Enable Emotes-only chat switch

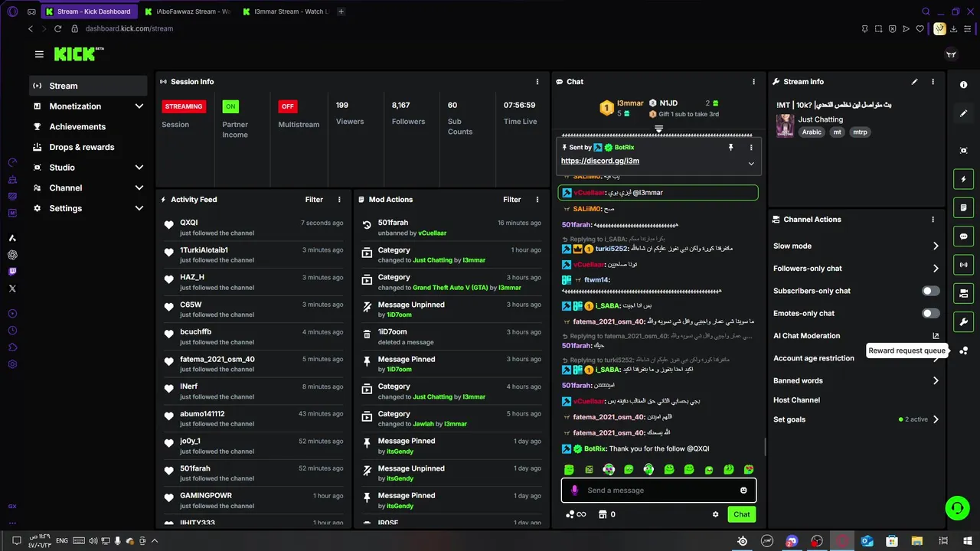[x=931, y=313]
